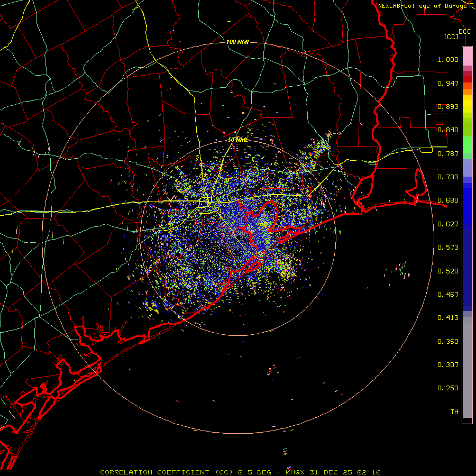Click the CORRELATION COEFFICIENT caption text
Screen dimensions: 476x476
pyautogui.click(x=154, y=472)
